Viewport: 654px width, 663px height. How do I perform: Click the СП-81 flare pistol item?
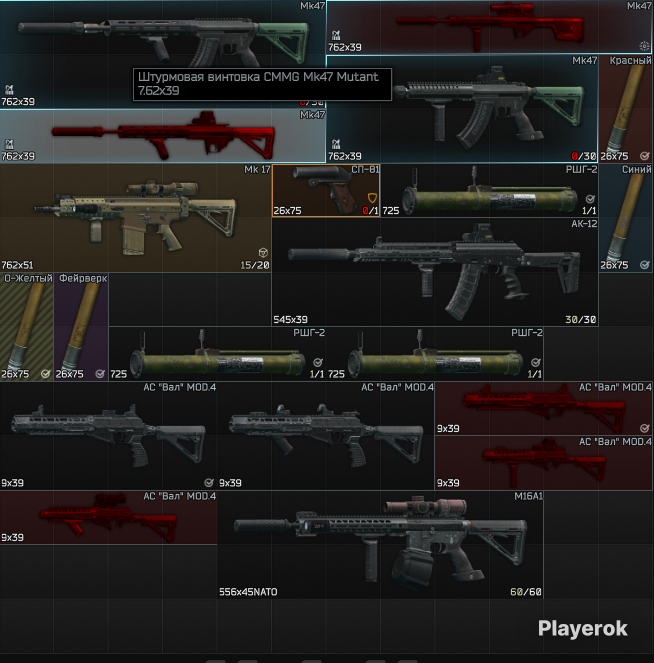(326, 191)
